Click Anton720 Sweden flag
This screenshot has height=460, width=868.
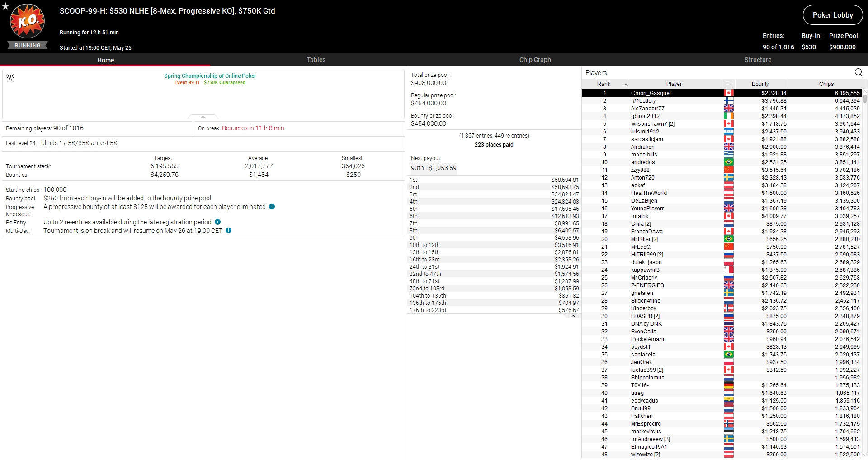(728, 178)
